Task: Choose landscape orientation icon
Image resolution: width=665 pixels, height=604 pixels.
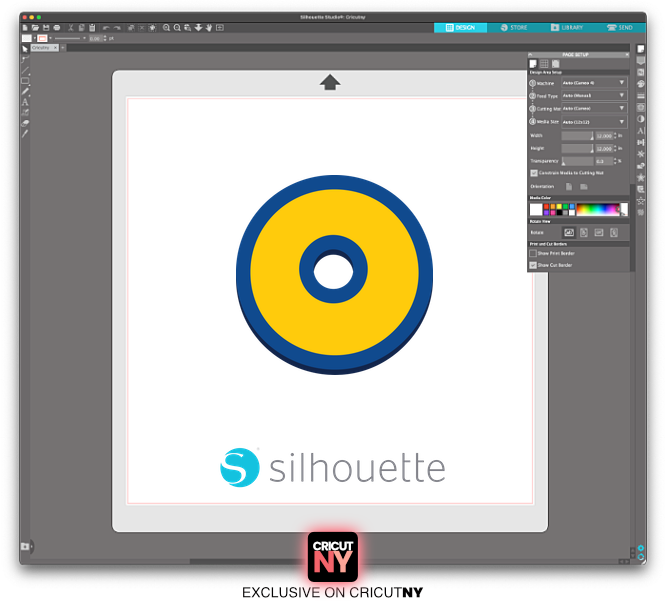Action: point(584,187)
